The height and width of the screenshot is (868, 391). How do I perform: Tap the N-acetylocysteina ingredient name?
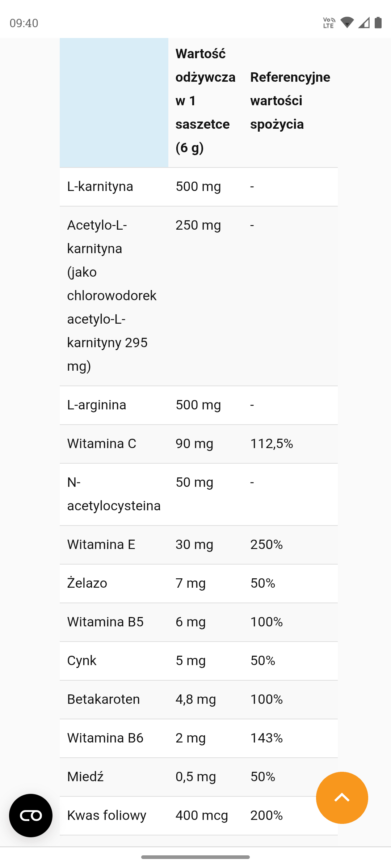pos(114,494)
